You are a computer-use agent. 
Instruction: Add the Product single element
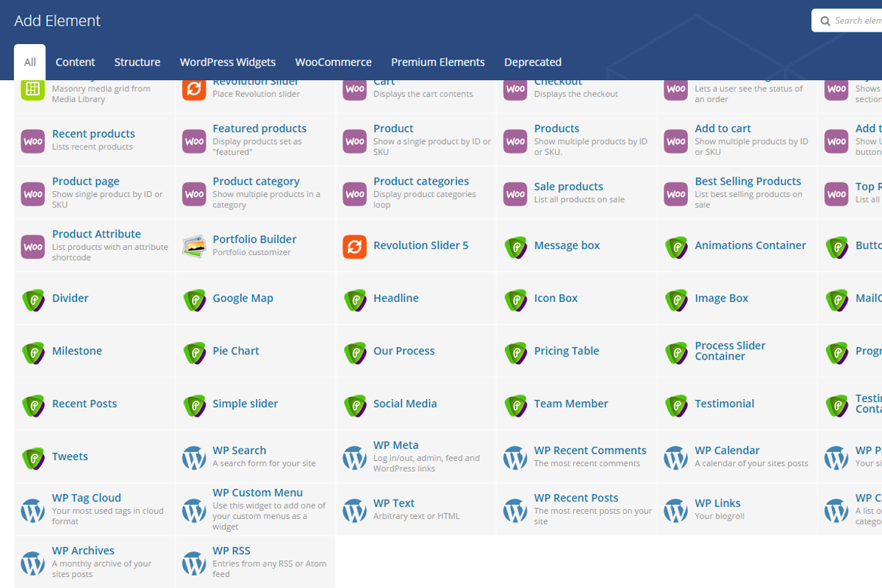416,140
